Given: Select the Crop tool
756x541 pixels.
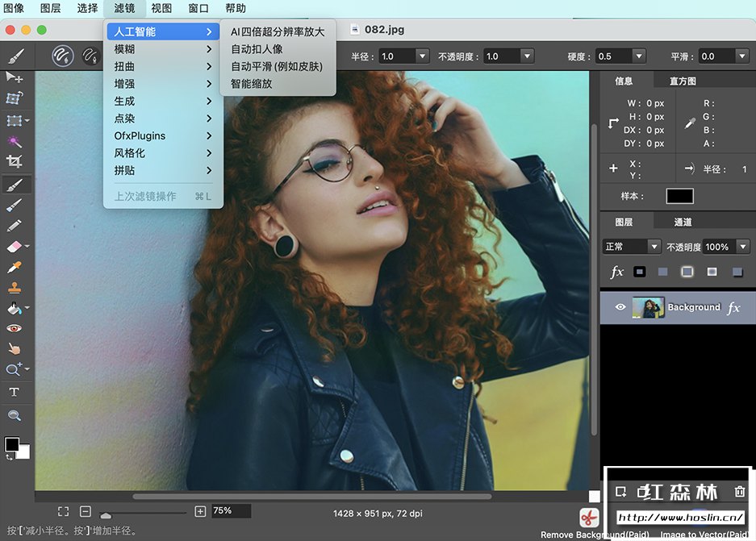Looking at the screenshot, I should pos(14,161).
